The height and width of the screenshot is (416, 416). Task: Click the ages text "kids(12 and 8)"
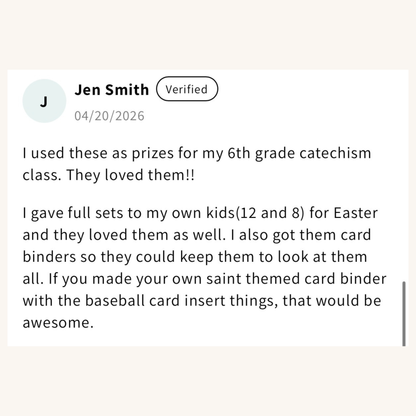coord(255,213)
